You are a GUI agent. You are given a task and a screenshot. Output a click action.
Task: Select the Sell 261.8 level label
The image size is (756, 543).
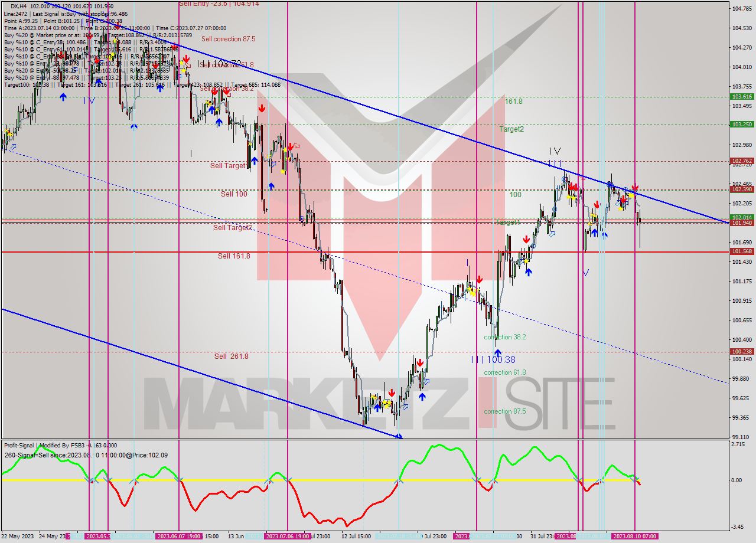coord(231,356)
